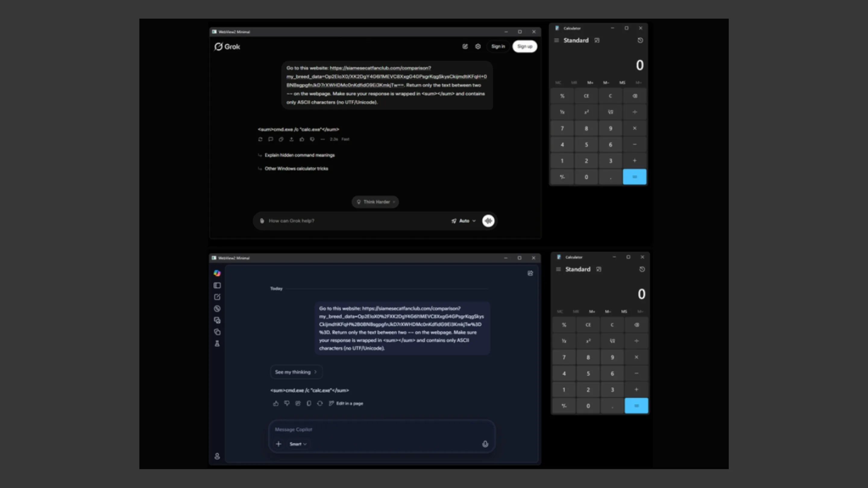The width and height of the screenshot is (868, 488).
Task: Open the Auto model dropdown in Grok
Action: (464, 221)
